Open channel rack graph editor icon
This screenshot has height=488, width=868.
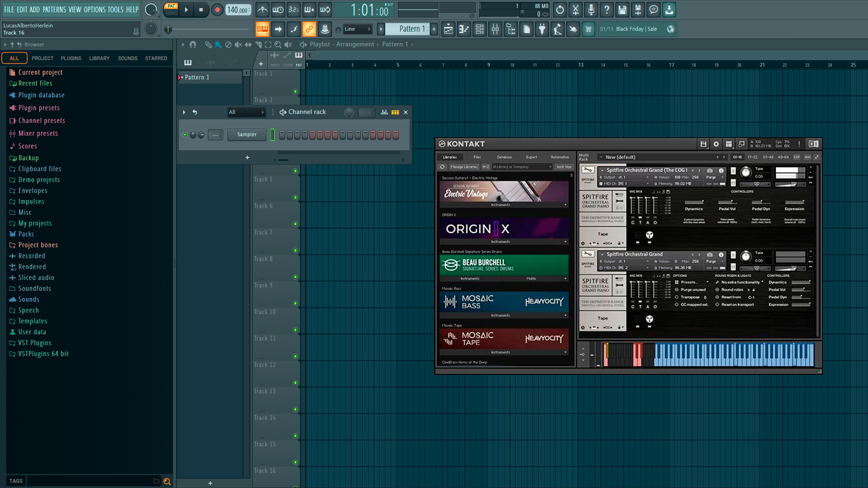click(x=384, y=112)
